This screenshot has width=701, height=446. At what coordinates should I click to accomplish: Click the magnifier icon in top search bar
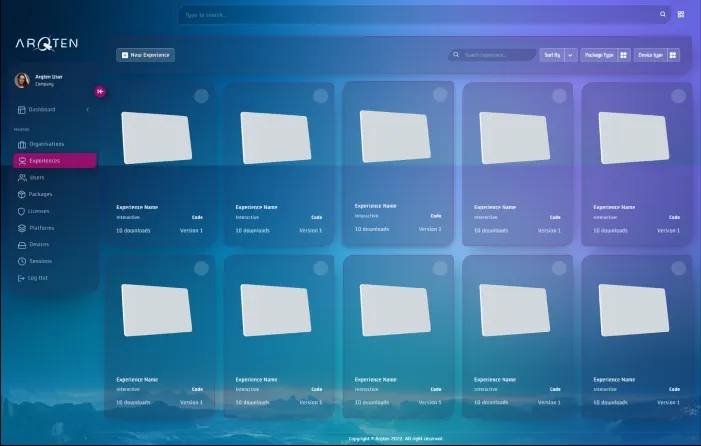pos(663,14)
